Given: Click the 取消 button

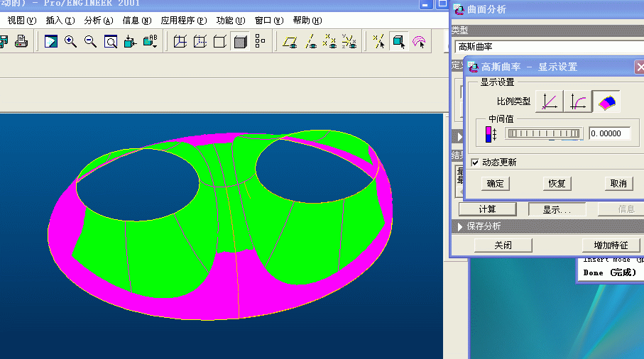Looking at the screenshot, I should tap(618, 183).
